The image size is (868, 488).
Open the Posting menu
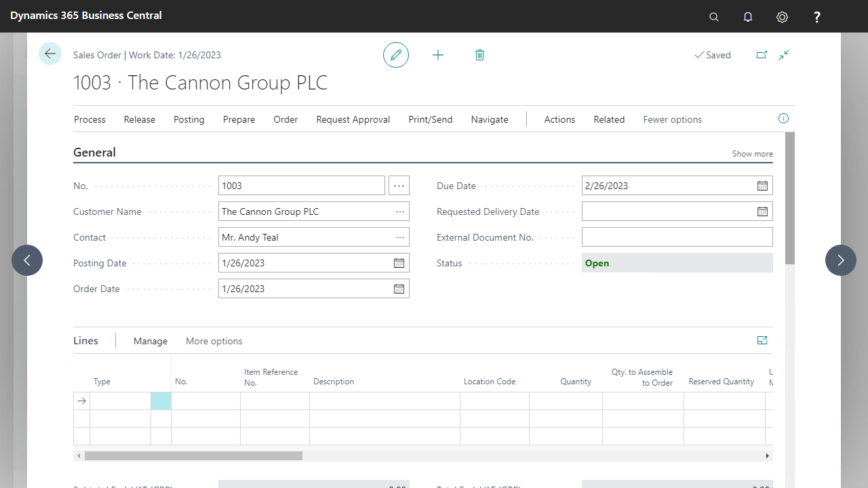(189, 119)
